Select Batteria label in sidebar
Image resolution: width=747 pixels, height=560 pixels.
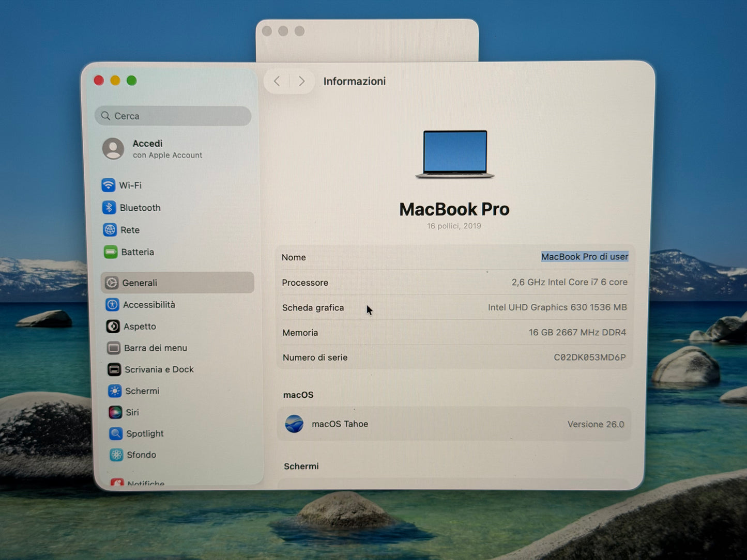[138, 252]
